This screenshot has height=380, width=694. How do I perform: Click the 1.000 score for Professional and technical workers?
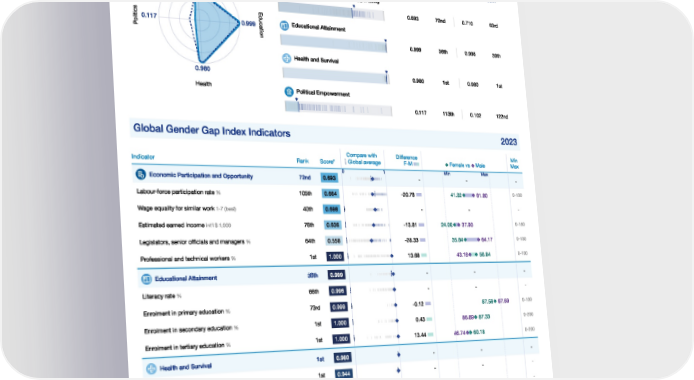point(335,257)
